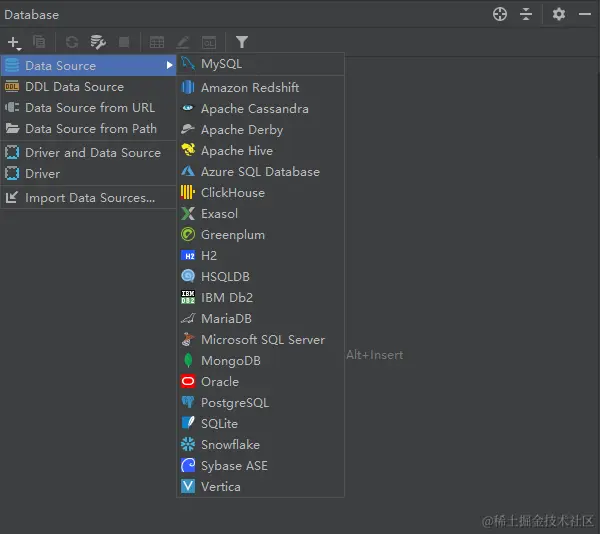Screen dimensions: 600x534
Task: Open the Database panel settings gear
Action: pyautogui.click(x=559, y=15)
